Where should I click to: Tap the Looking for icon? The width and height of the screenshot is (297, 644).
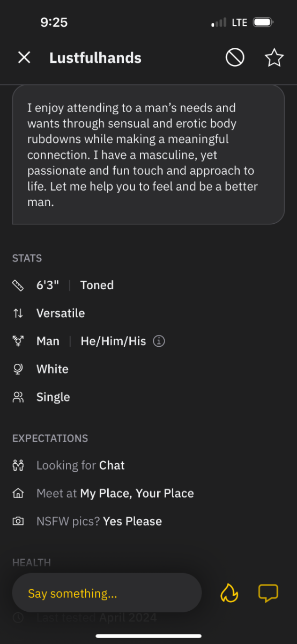[18, 465]
